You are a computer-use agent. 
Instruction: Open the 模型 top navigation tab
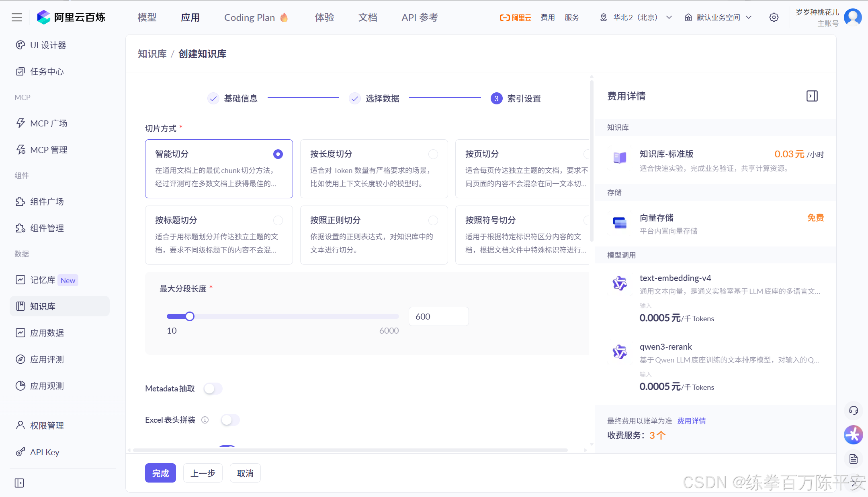point(147,17)
